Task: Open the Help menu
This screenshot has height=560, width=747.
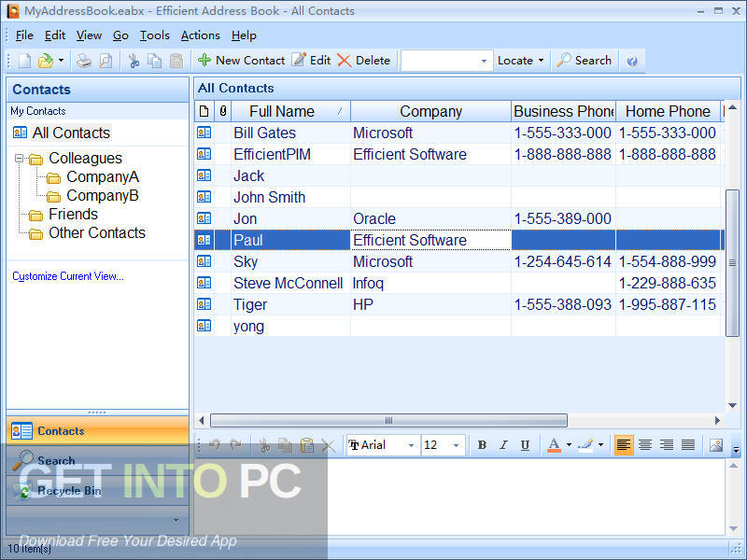Action: point(244,35)
